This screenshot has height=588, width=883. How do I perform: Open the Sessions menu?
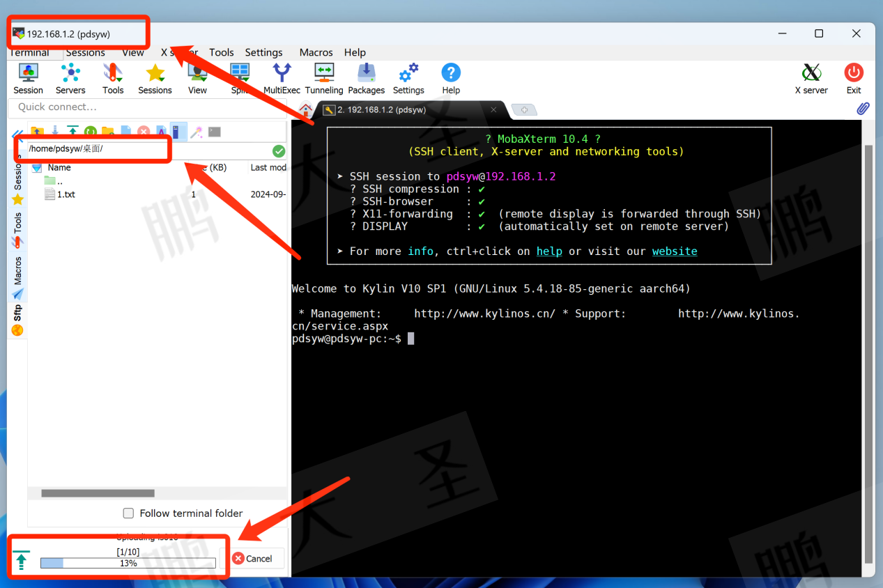pos(85,52)
